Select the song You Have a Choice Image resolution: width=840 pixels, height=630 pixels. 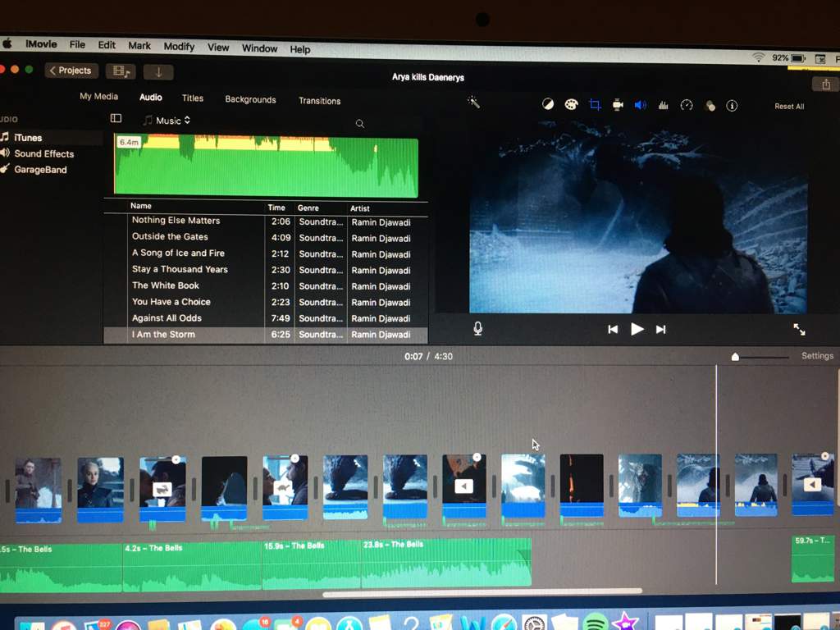coord(266,302)
